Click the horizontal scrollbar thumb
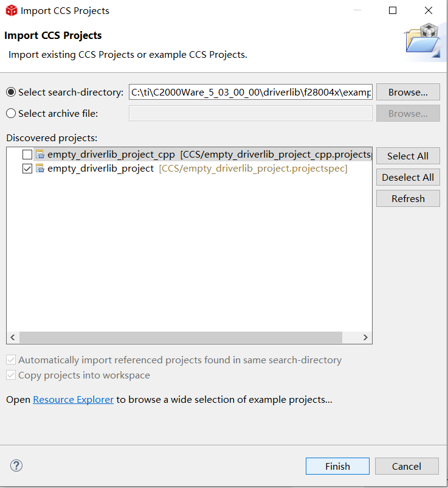Viewport: 448px width, 488px height. click(x=181, y=337)
